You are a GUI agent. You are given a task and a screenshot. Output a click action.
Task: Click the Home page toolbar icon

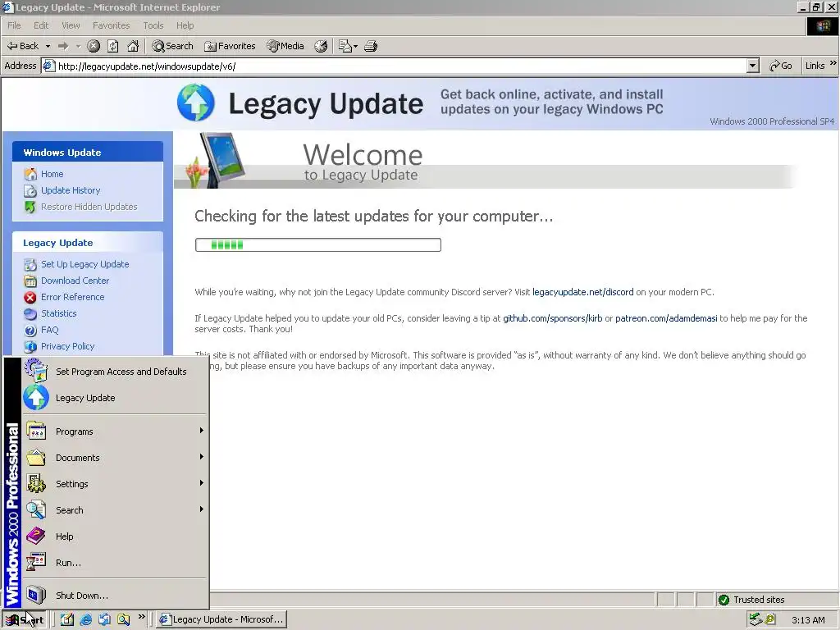coord(133,46)
